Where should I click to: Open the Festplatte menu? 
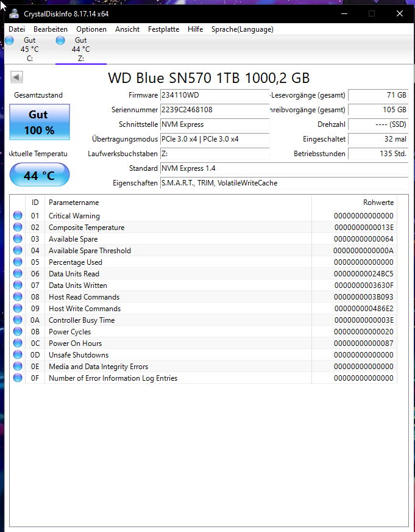164,29
